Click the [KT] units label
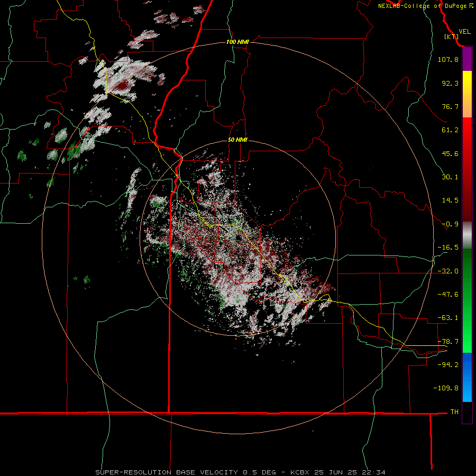 [452, 36]
